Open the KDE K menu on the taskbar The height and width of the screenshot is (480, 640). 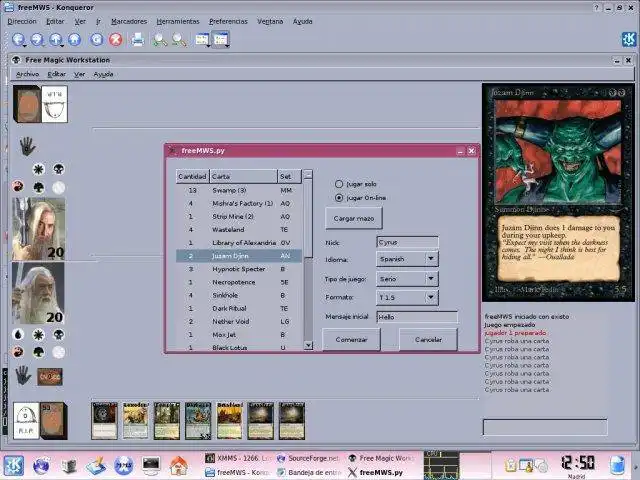click(13, 466)
